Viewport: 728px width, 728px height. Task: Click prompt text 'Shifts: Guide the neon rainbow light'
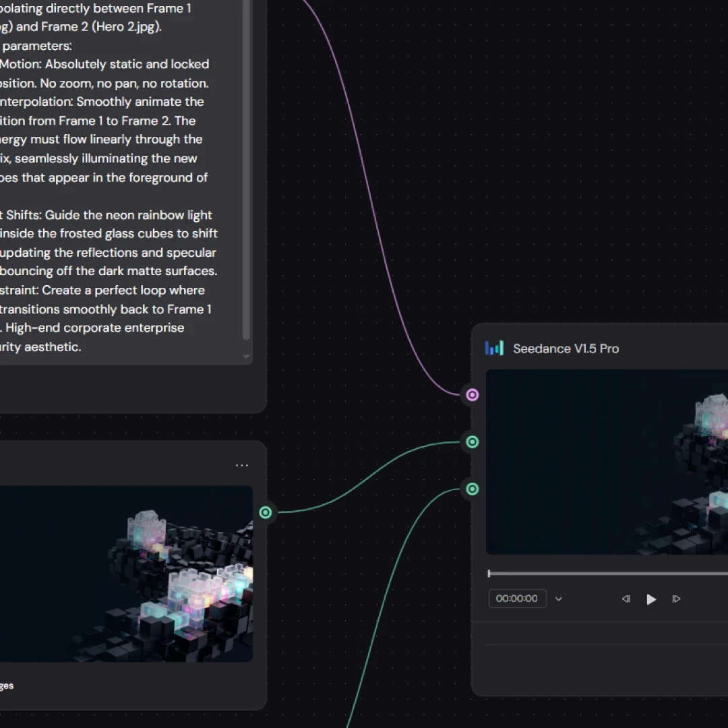[109, 215]
